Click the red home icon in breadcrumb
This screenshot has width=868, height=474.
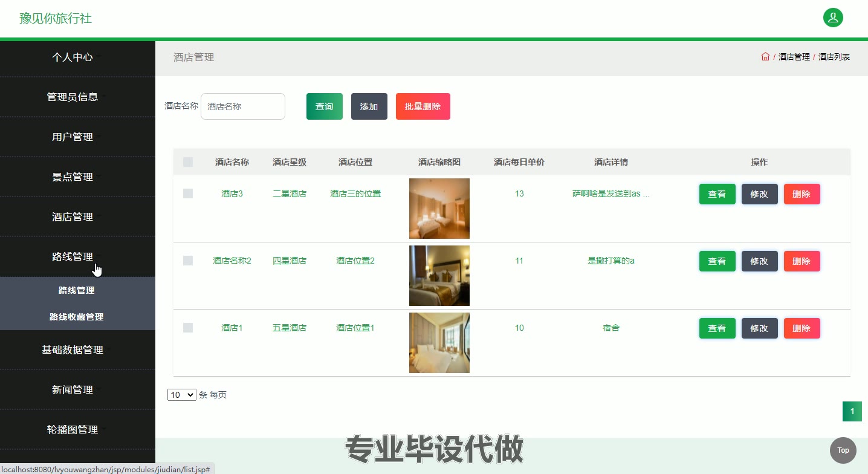[765, 57]
